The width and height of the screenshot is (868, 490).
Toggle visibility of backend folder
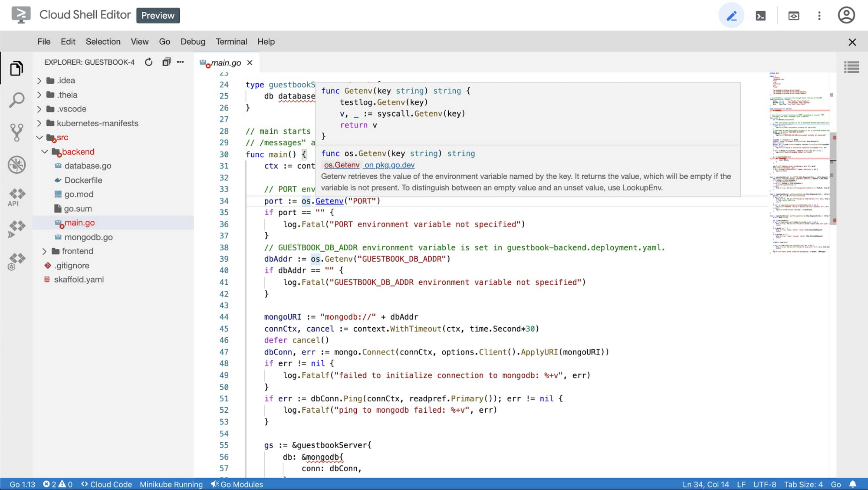(45, 151)
